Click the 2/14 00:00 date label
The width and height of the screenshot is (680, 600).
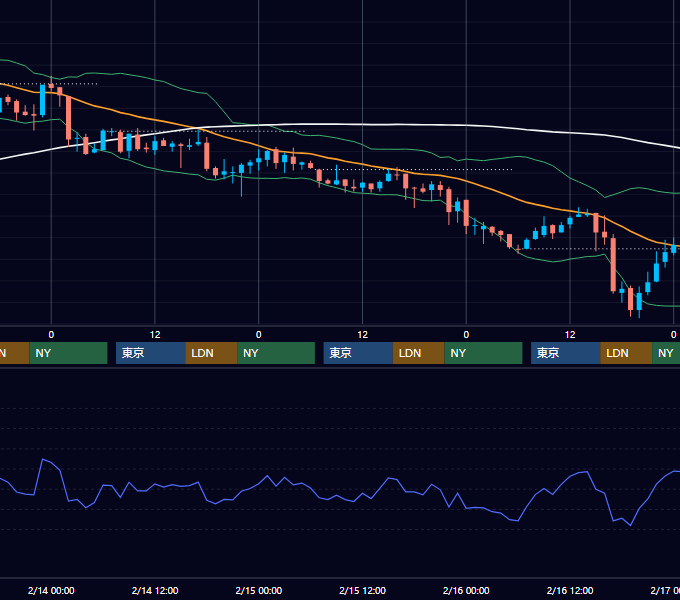(x=51, y=590)
